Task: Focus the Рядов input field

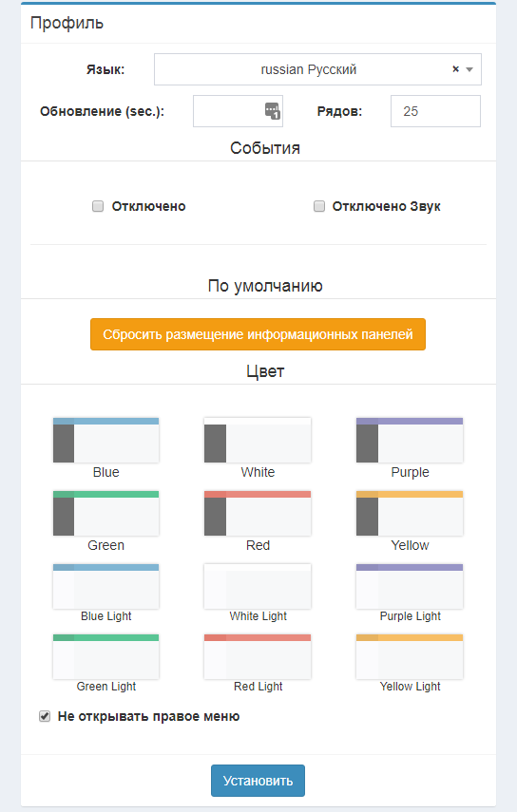Action: click(435, 111)
